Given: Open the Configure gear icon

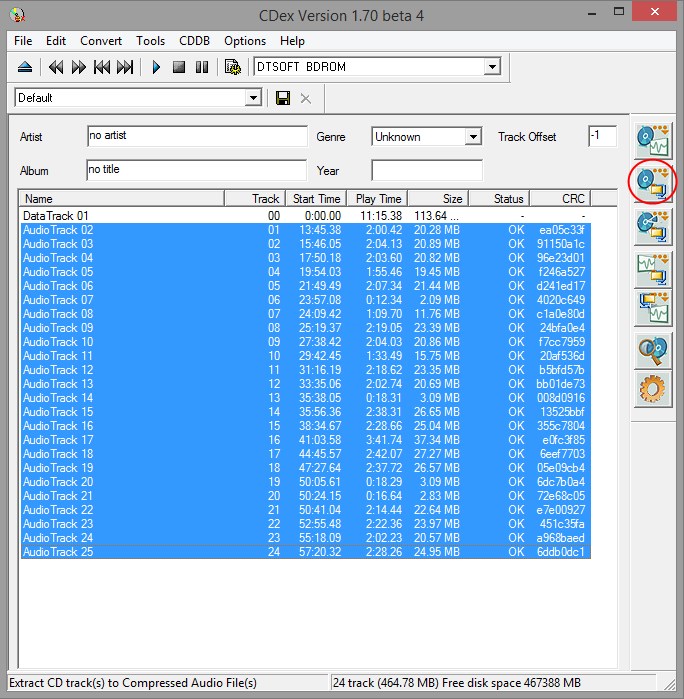Looking at the screenshot, I should [x=652, y=390].
